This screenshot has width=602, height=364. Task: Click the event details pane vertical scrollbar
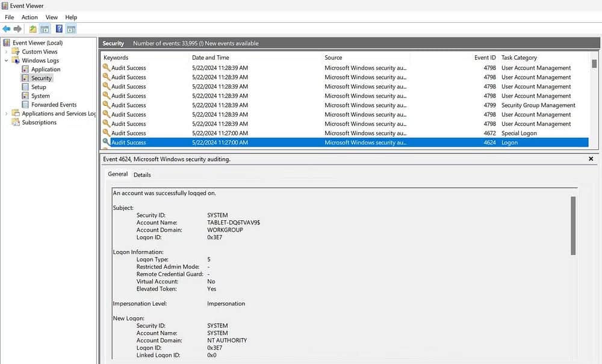573,226
